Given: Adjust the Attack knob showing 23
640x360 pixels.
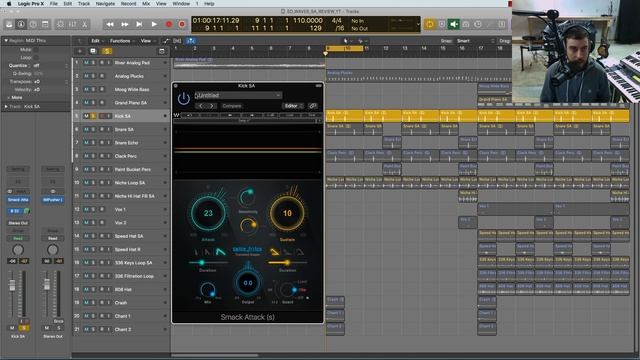Looking at the screenshot, I should click(208, 213).
